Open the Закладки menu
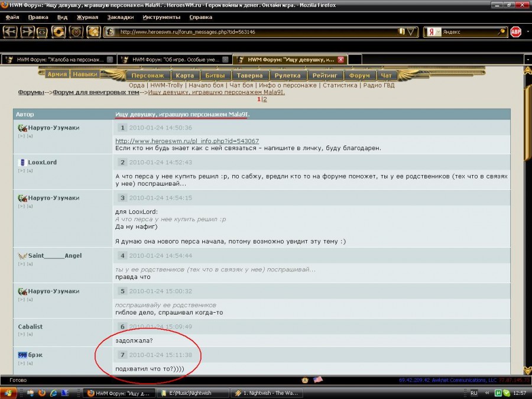Screen dimensions: 532x399 click(x=121, y=17)
